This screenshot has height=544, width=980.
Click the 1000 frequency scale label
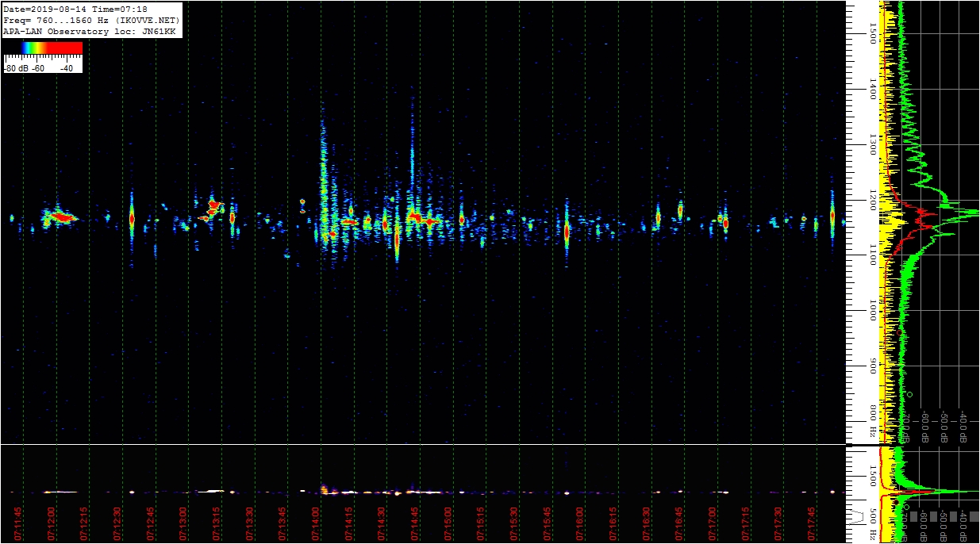pos(872,310)
